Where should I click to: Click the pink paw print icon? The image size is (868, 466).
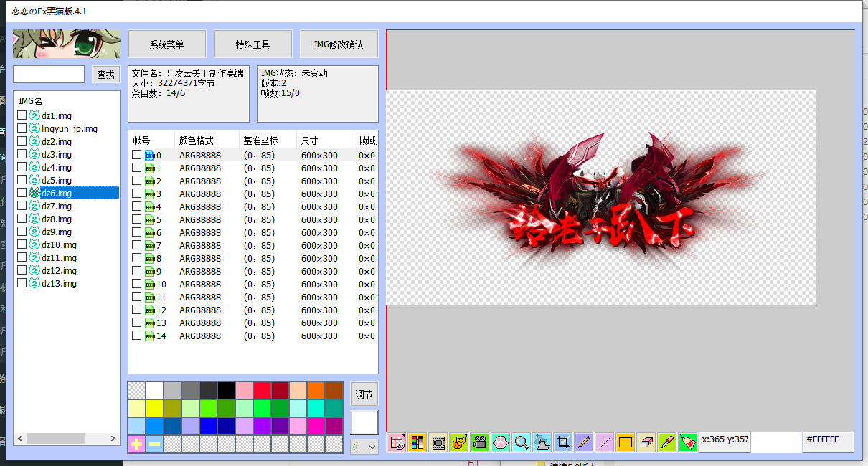tap(501, 442)
